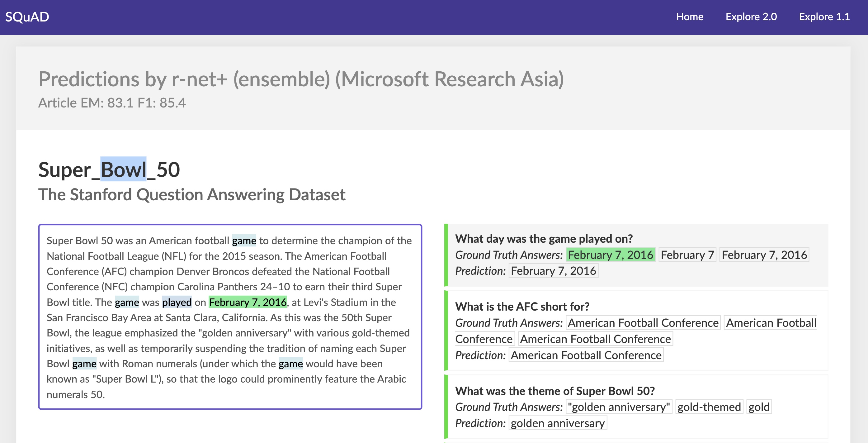Select question about theme of Super Bowl 50
Image resolution: width=868 pixels, height=443 pixels.
pyautogui.click(x=554, y=391)
